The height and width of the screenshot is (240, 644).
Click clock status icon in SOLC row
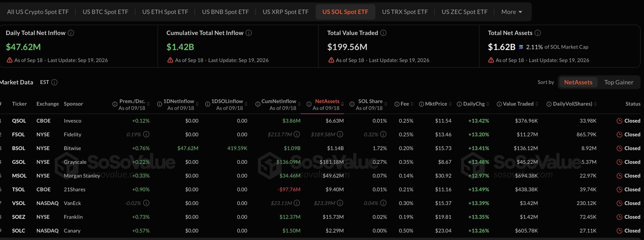point(619,231)
